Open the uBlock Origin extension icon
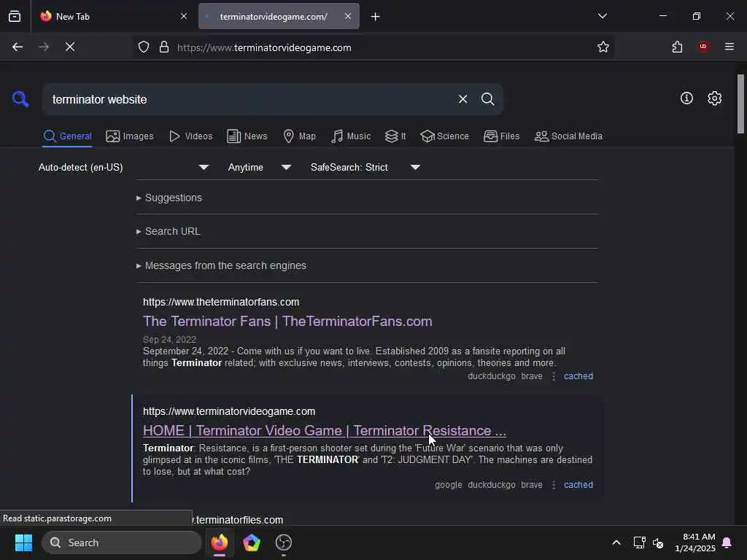 [x=703, y=47]
